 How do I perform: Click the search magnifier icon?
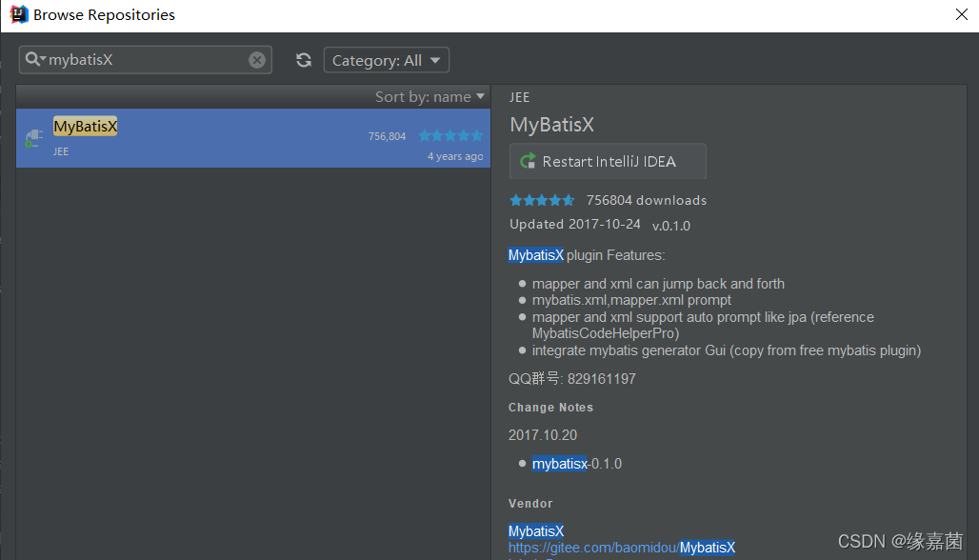[33, 59]
